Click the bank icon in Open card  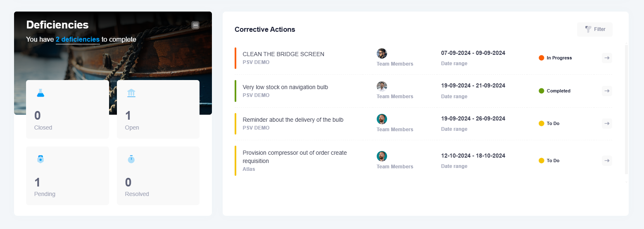pos(131,93)
